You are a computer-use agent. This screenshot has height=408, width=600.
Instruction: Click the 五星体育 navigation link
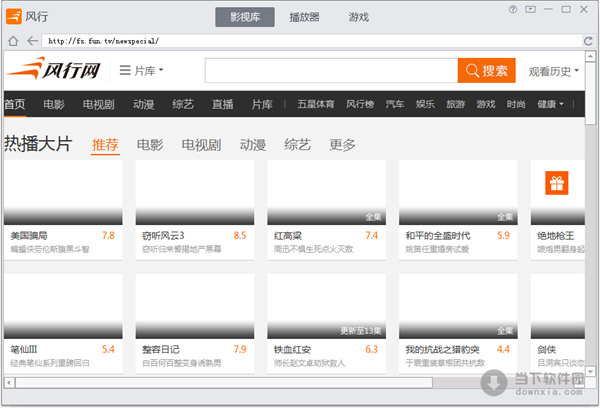coord(315,104)
